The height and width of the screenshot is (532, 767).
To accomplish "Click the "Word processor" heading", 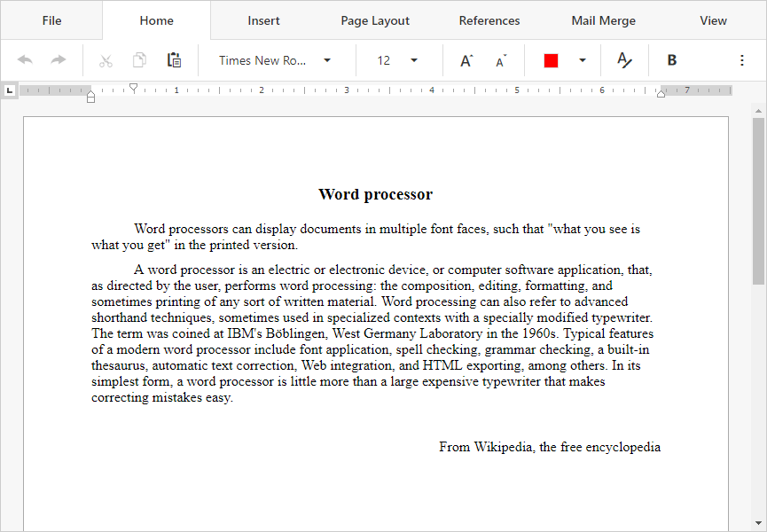I will (x=376, y=194).
